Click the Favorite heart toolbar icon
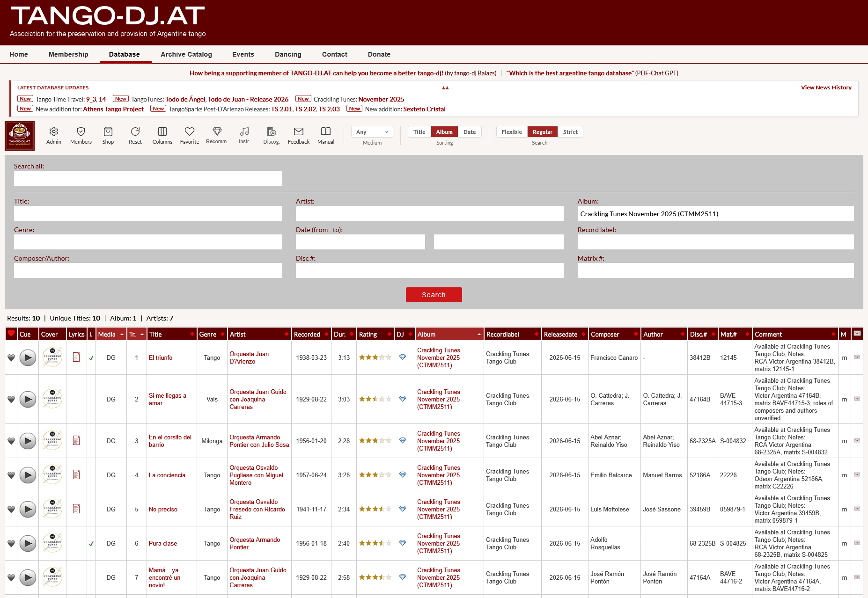The width and height of the screenshot is (868, 598). tap(190, 131)
